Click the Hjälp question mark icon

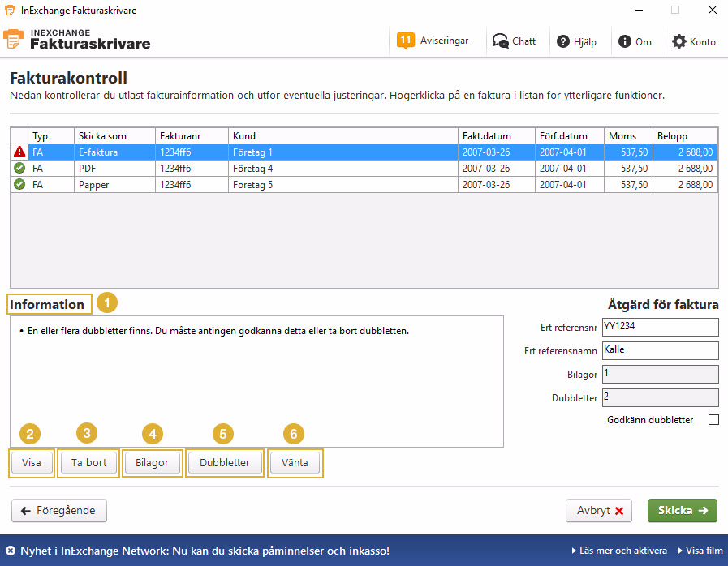coord(563,41)
